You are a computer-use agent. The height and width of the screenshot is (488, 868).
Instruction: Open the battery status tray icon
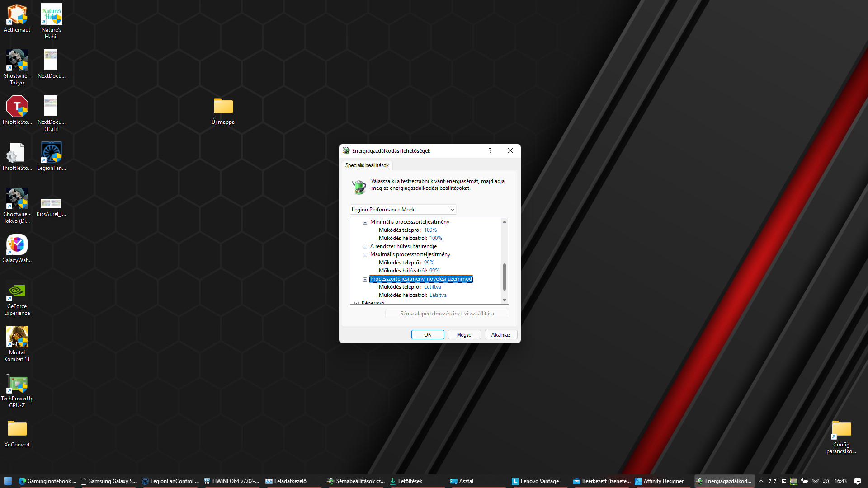click(805, 481)
